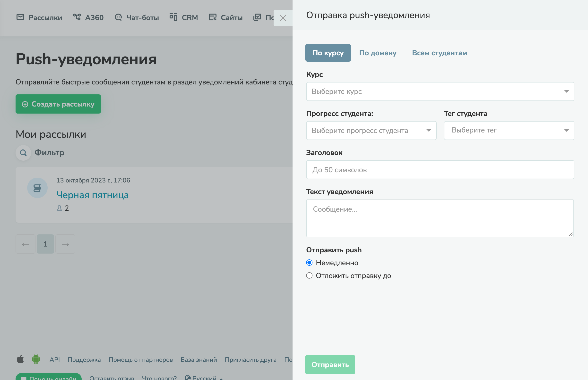Choose Отложить отправку до option
The height and width of the screenshot is (380, 588).
pyautogui.click(x=309, y=276)
